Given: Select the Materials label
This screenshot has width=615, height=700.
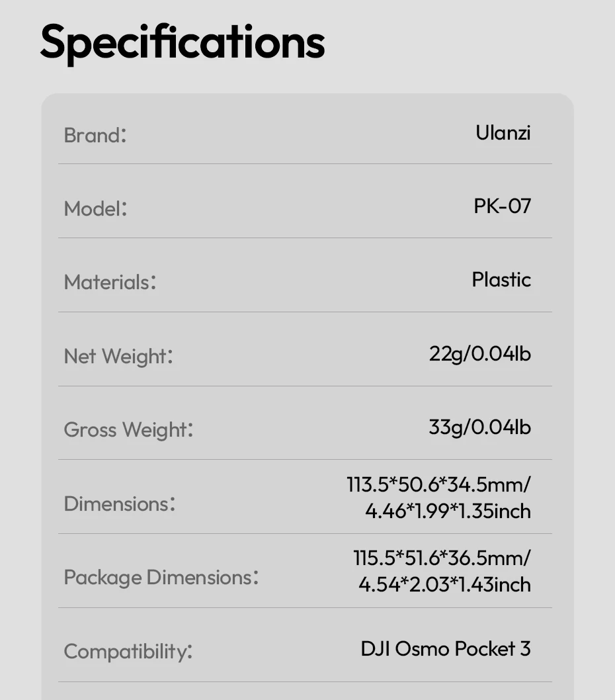Looking at the screenshot, I should [110, 283].
